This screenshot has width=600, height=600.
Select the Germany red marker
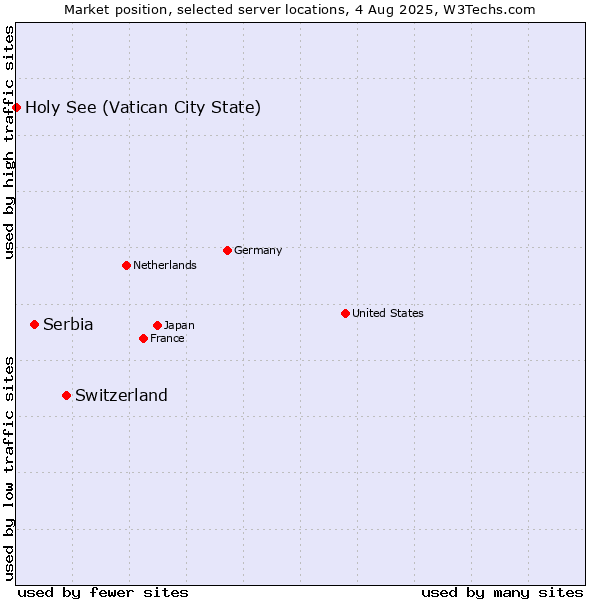click(227, 251)
